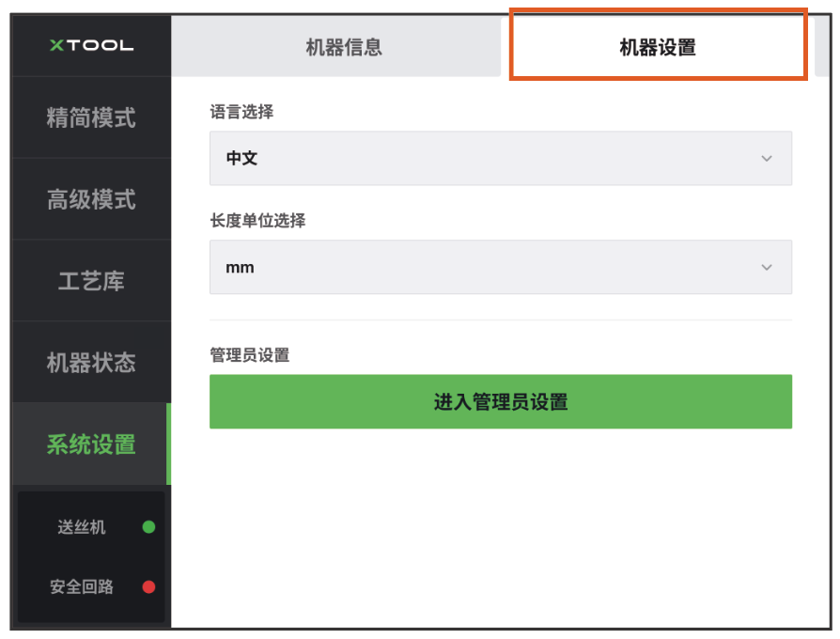Click the green 送丝机 status indicator
This screenshot has height=639, width=840.
pos(148,527)
